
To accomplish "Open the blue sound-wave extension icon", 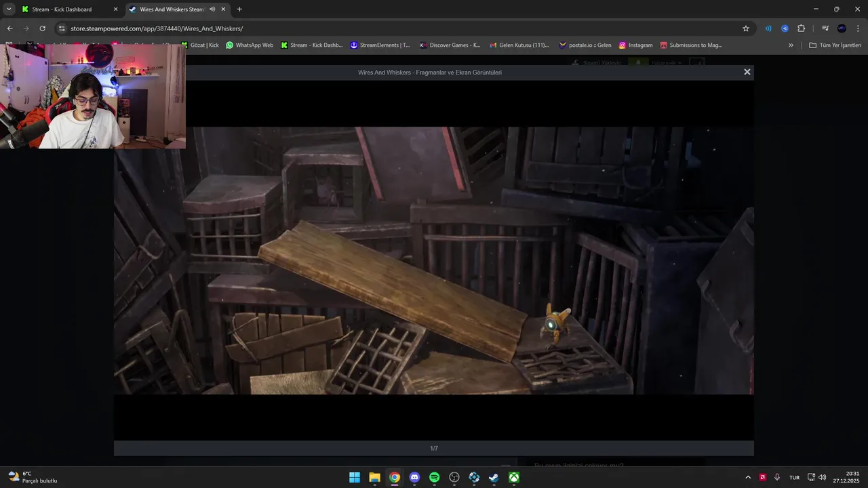I will [x=768, y=28].
